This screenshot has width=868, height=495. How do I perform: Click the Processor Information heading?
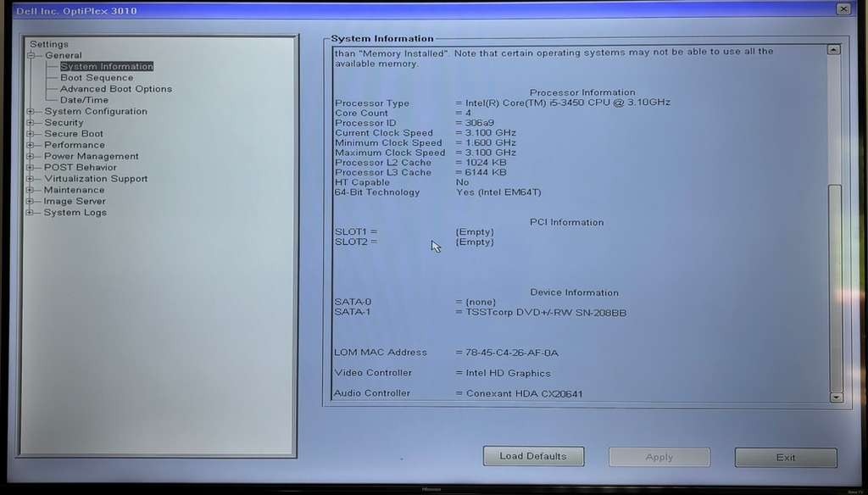pyautogui.click(x=582, y=92)
